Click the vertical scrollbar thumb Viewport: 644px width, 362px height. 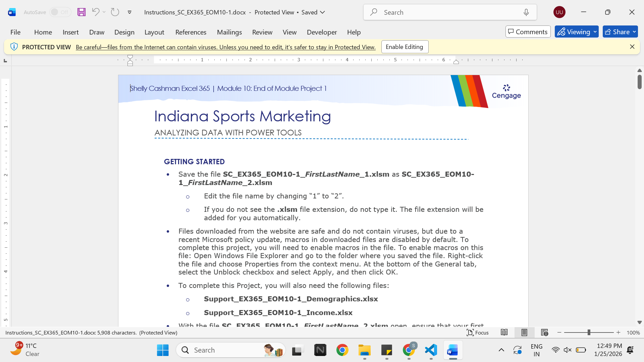tap(640, 81)
